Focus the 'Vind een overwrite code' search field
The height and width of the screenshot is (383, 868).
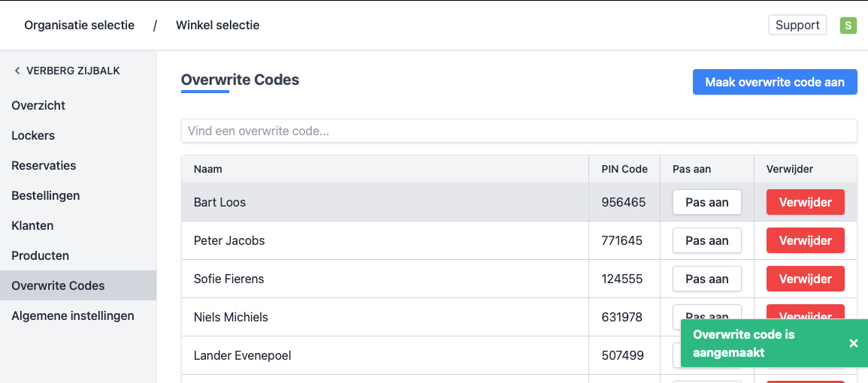click(519, 131)
